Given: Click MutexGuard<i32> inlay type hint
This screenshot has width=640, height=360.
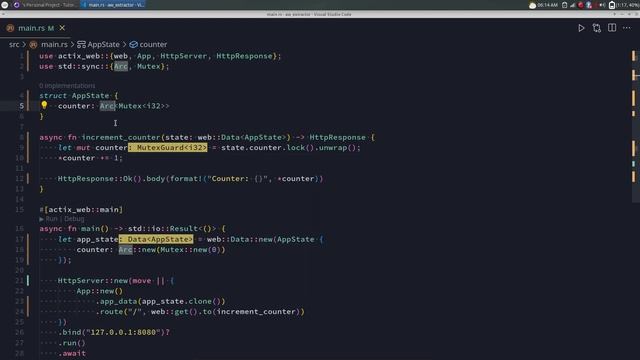Looking at the screenshot, I should 168,147.
